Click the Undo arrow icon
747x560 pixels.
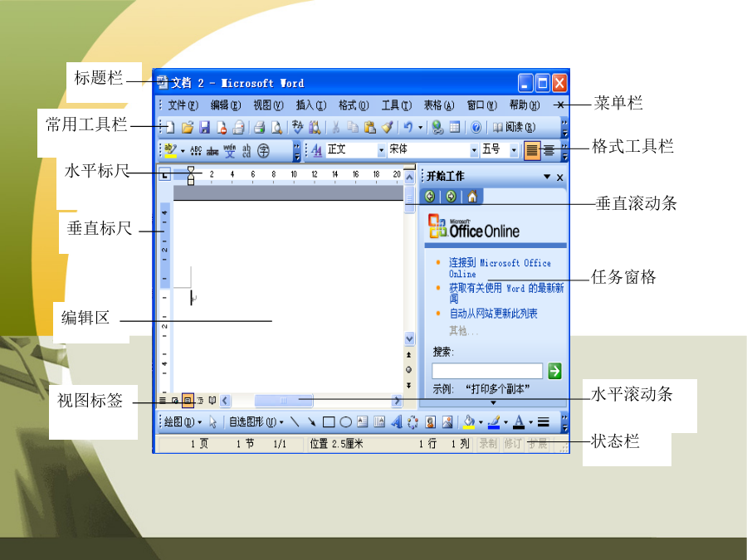coord(408,127)
